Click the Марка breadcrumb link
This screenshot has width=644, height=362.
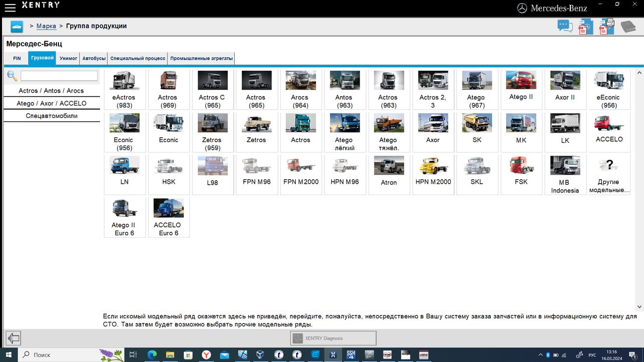pyautogui.click(x=46, y=26)
